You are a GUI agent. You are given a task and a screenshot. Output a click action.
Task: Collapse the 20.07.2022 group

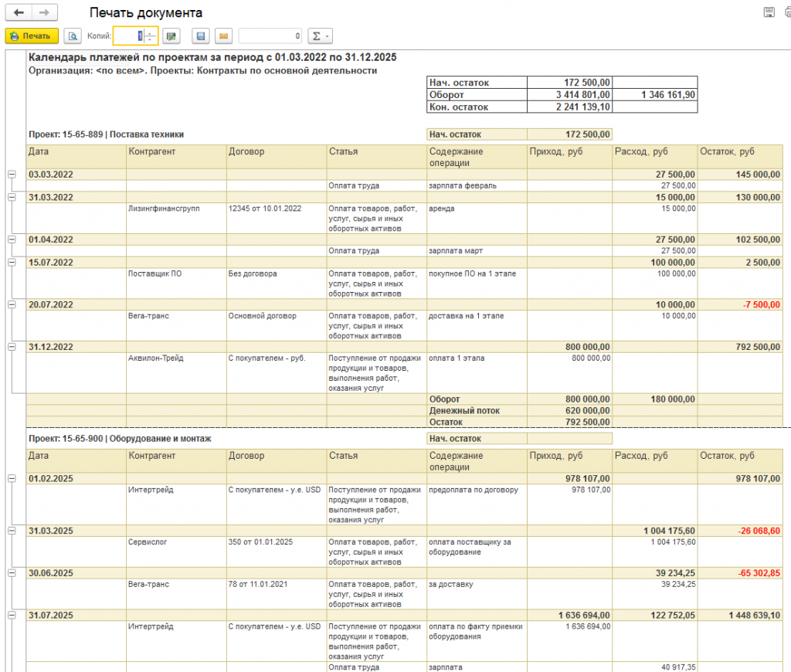point(12,304)
